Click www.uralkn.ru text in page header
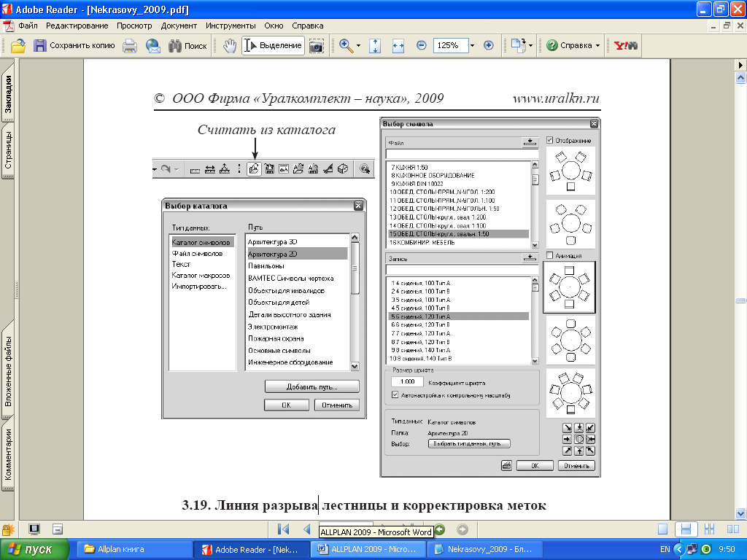The width and height of the screenshot is (747, 560). coord(556,98)
